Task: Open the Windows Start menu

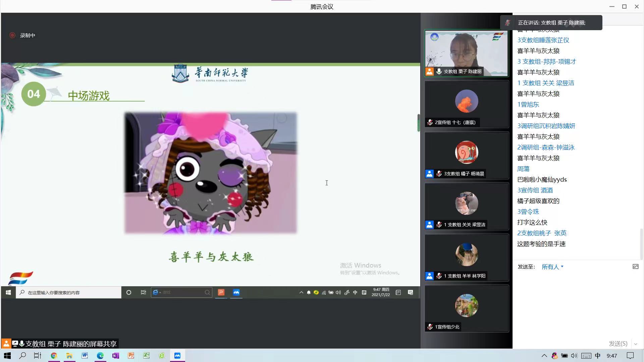Action: coord(7,356)
